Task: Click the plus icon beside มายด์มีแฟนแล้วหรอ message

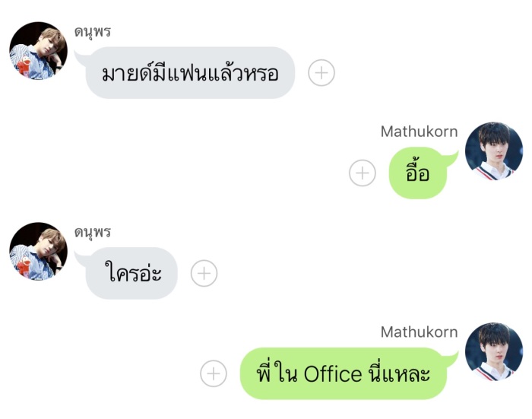Action: pos(321,73)
